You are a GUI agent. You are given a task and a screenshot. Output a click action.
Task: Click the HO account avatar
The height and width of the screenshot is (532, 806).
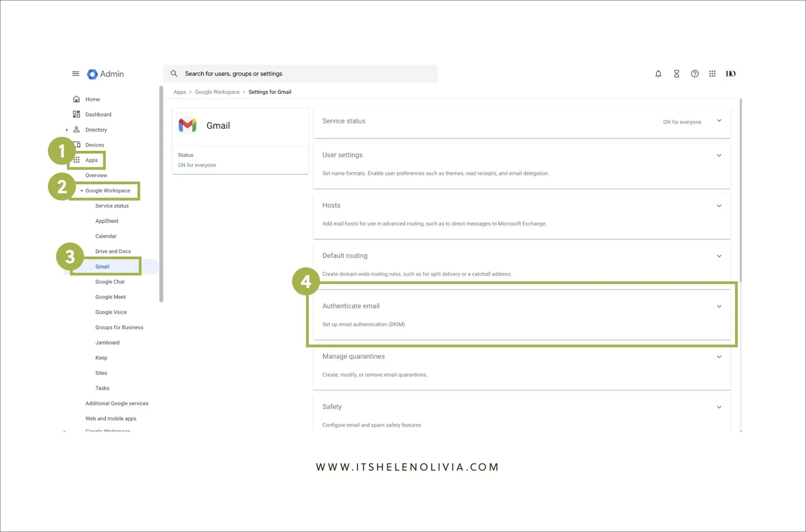pos(731,74)
